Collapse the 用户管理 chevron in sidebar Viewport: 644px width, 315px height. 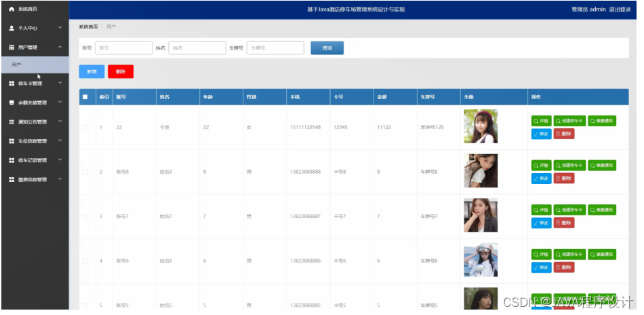[60, 47]
